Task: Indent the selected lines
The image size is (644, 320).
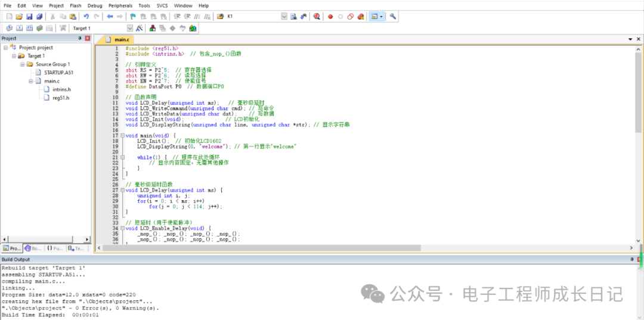Action: click(x=177, y=17)
